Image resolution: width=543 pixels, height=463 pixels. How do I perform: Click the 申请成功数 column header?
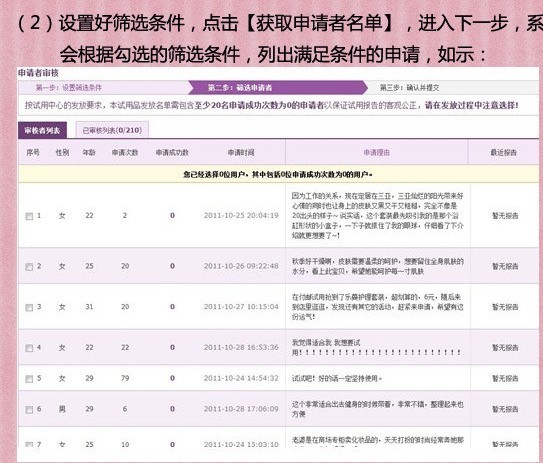[172, 152]
